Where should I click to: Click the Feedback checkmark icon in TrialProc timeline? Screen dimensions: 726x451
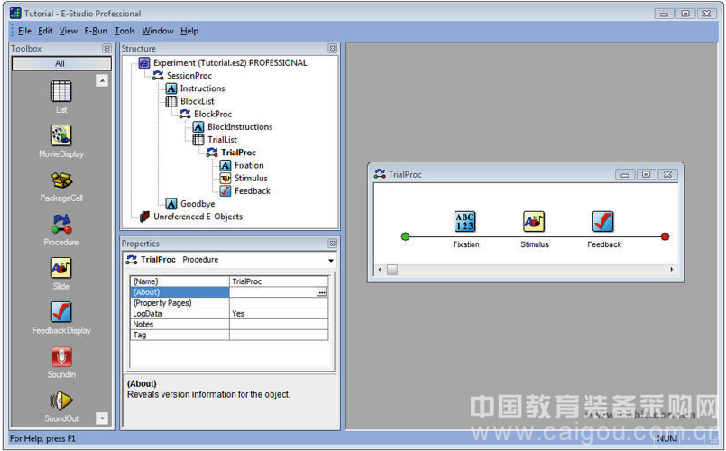[603, 222]
